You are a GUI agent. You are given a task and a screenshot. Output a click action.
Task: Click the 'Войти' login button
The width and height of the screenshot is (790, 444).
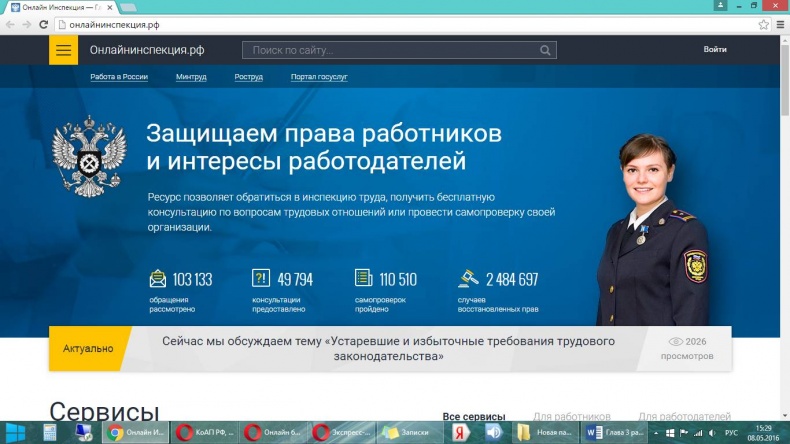click(x=714, y=49)
